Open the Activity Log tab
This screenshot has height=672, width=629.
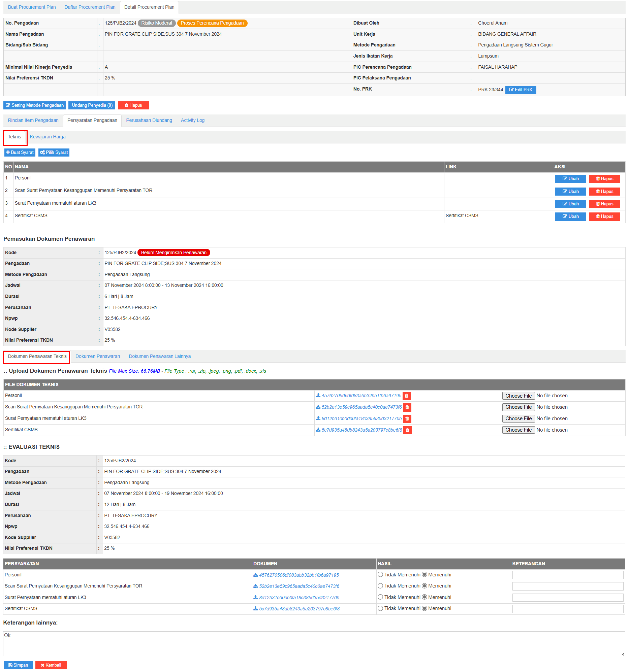192,120
